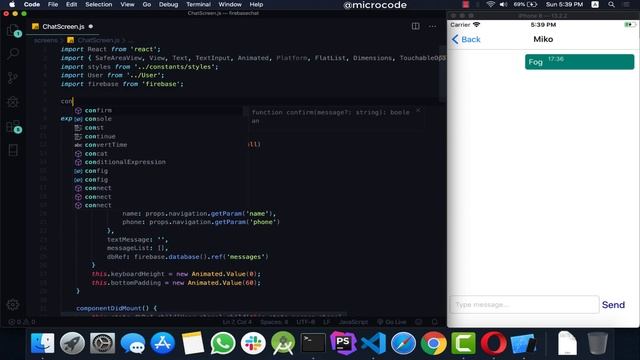
Task: Open the Code application menu
Action: point(31,4)
